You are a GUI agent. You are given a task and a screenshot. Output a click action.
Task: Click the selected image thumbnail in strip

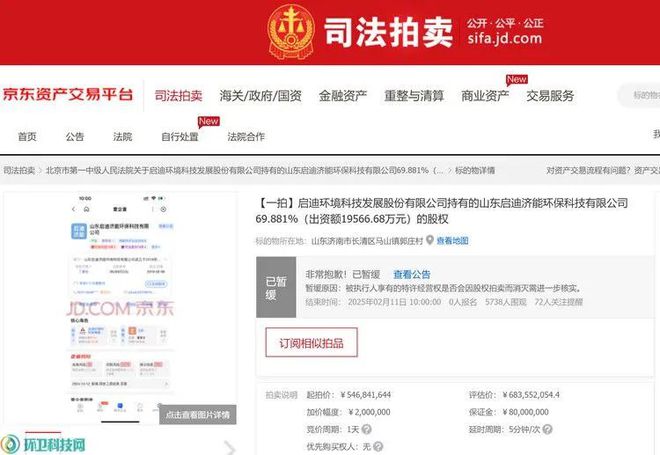pos(43,443)
